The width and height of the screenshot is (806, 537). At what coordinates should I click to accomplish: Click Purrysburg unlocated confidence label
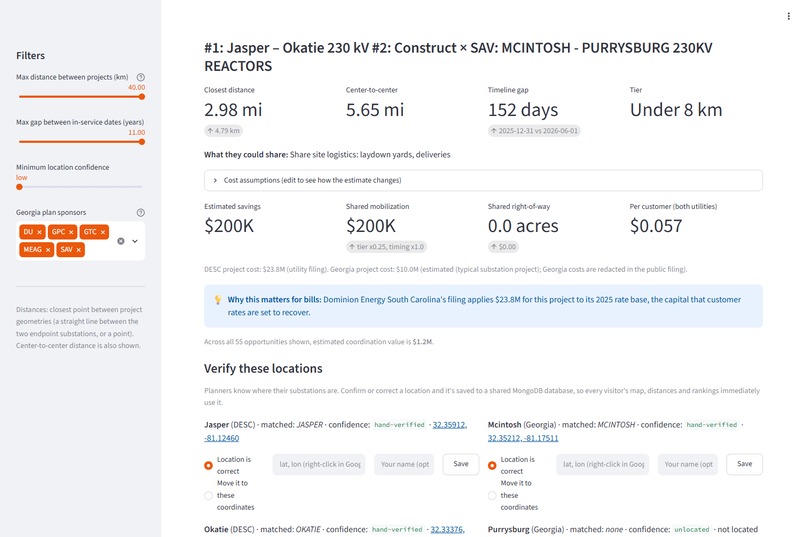pos(691,529)
